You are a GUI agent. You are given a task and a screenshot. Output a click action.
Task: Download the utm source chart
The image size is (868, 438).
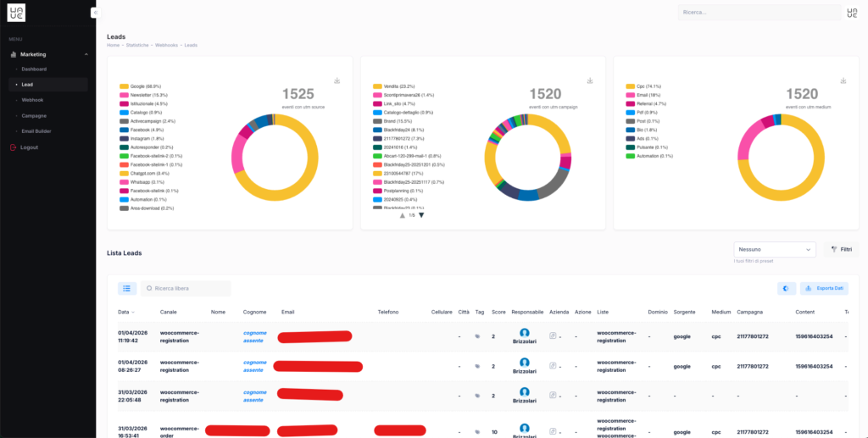click(337, 80)
